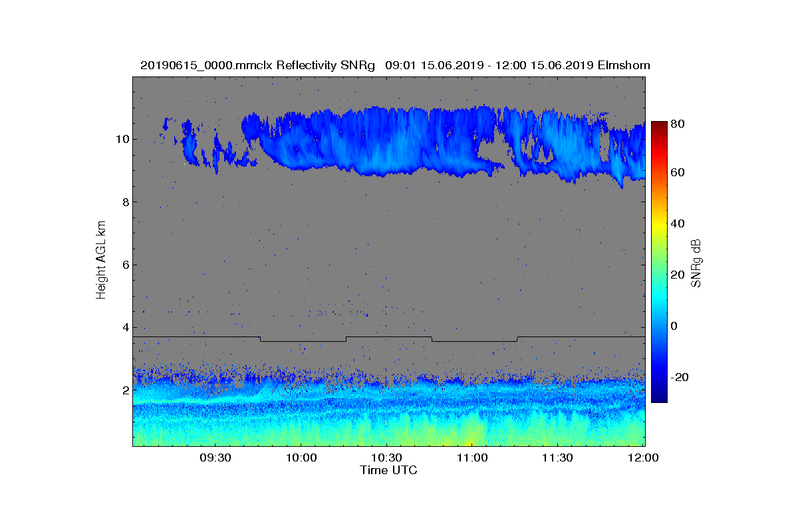
Task: Click the height tick label 4
Action: click(124, 327)
